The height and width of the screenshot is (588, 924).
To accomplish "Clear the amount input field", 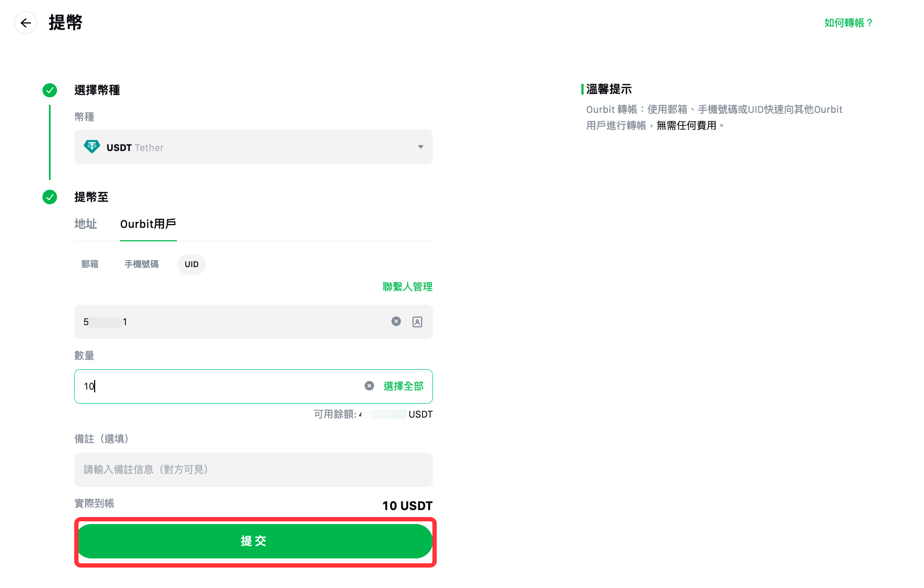I will tap(369, 386).
